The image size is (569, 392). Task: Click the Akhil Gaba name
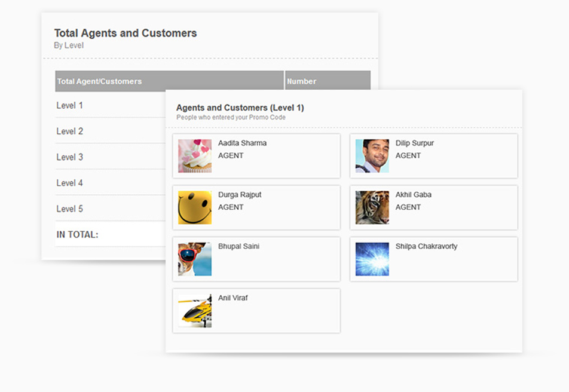414,195
